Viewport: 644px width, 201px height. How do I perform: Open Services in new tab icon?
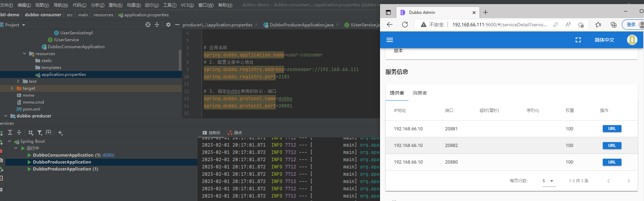pos(48,132)
